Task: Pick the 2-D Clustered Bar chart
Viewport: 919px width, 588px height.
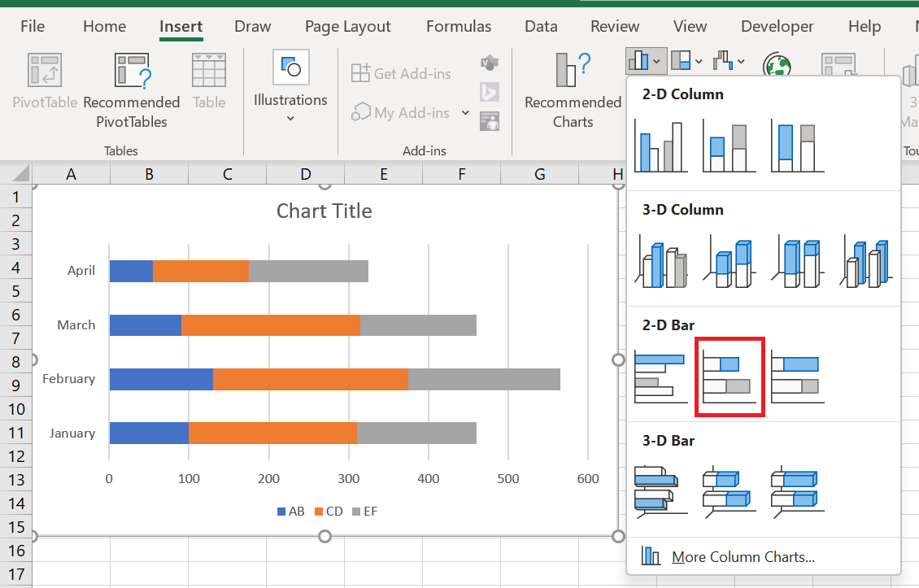Action: [x=661, y=377]
